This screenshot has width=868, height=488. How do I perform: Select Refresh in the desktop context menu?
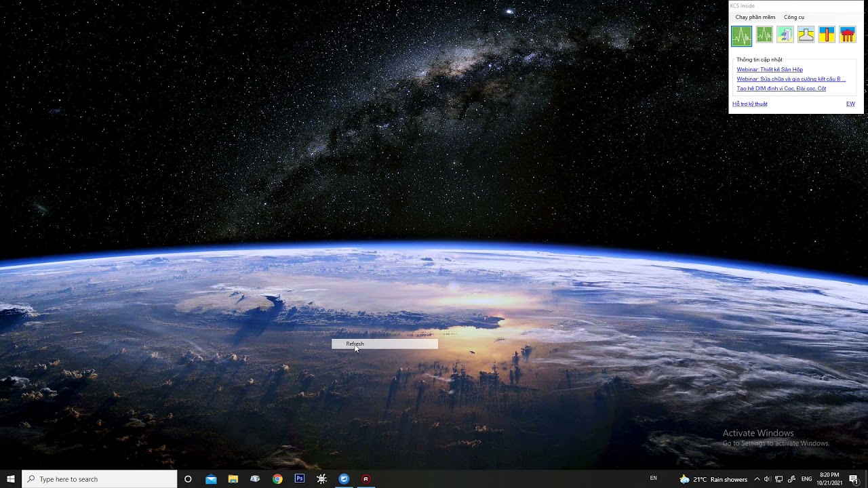[x=384, y=344]
